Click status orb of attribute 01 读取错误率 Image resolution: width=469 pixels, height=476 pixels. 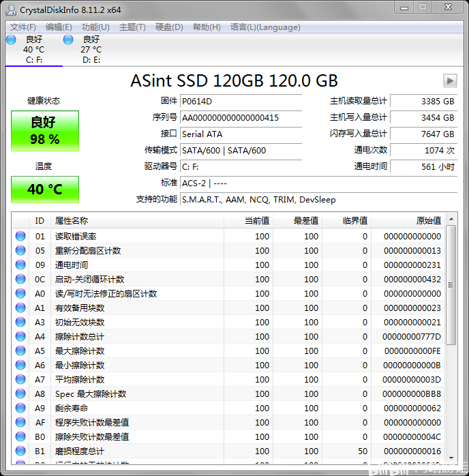[x=20, y=236]
